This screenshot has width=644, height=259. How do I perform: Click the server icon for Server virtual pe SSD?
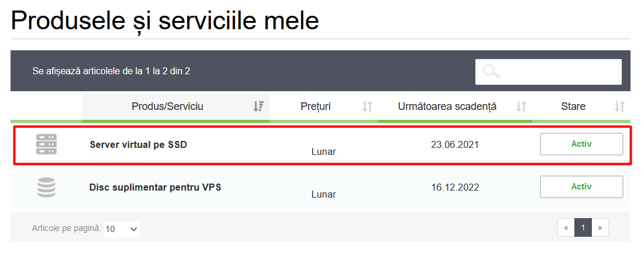tap(46, 144)
